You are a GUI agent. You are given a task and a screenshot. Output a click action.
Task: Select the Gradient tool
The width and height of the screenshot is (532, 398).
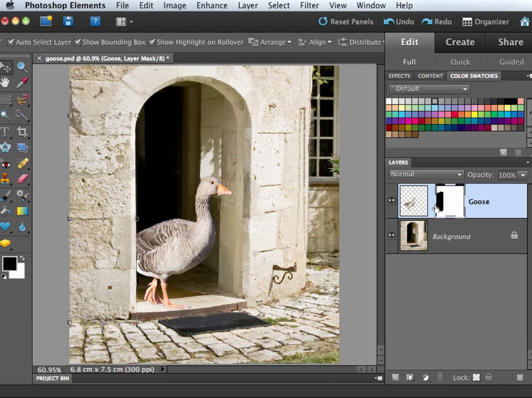coord(22,211)
